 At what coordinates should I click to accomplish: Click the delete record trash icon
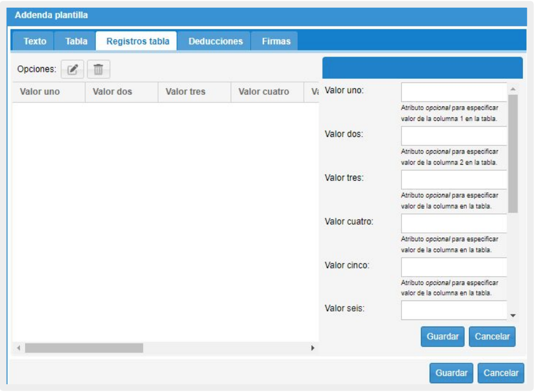(x=98, y=69)
